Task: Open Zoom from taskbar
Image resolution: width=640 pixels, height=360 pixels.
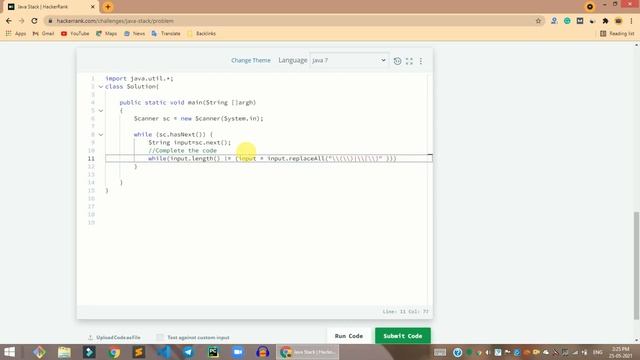Action: (x=238, y=352)
